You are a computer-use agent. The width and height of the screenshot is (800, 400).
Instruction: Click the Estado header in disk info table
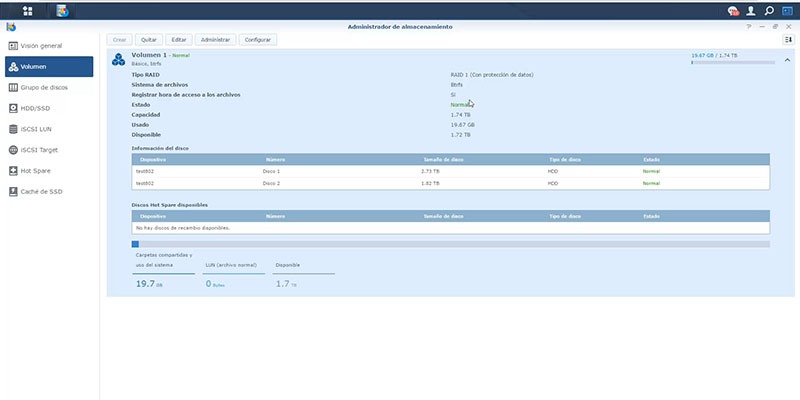pos(652,160)
